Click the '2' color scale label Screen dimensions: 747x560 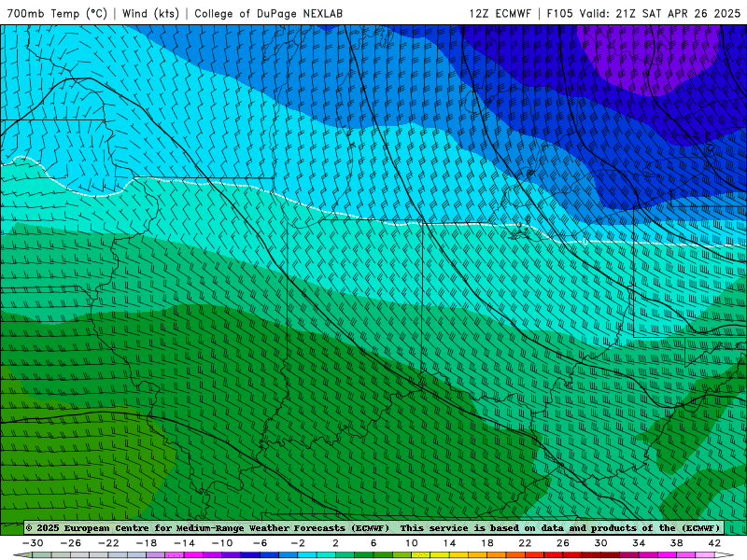(335, 543)
